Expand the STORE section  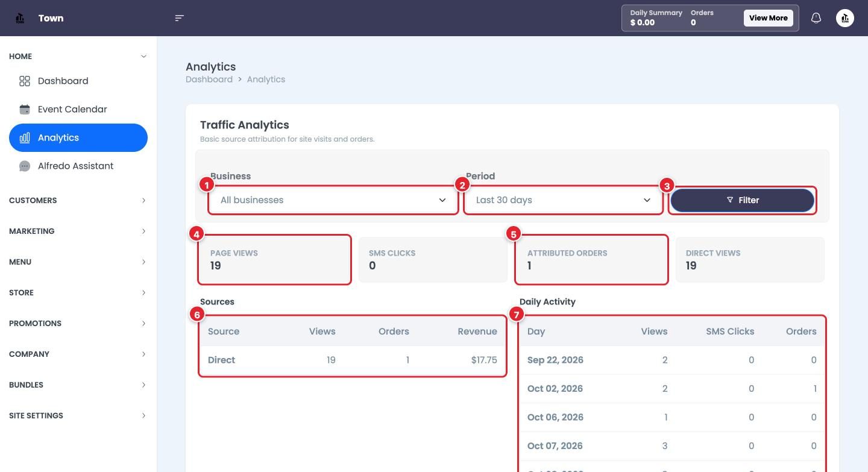click(x=78, y=292)
